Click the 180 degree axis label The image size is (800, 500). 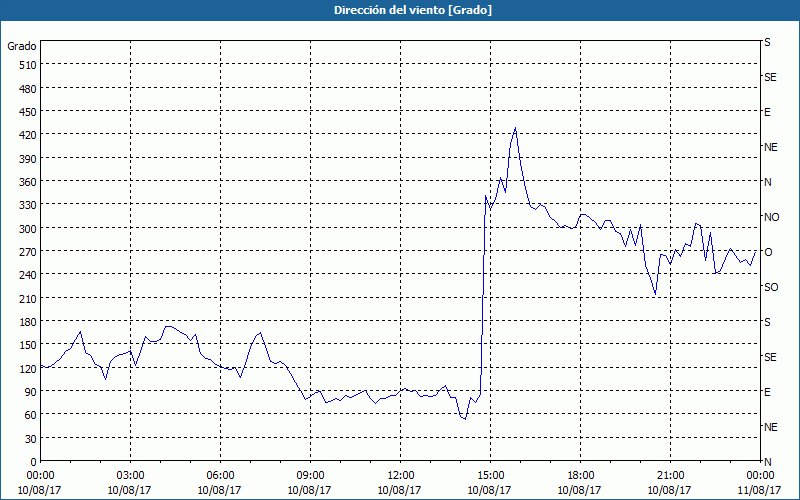[28, 322]
